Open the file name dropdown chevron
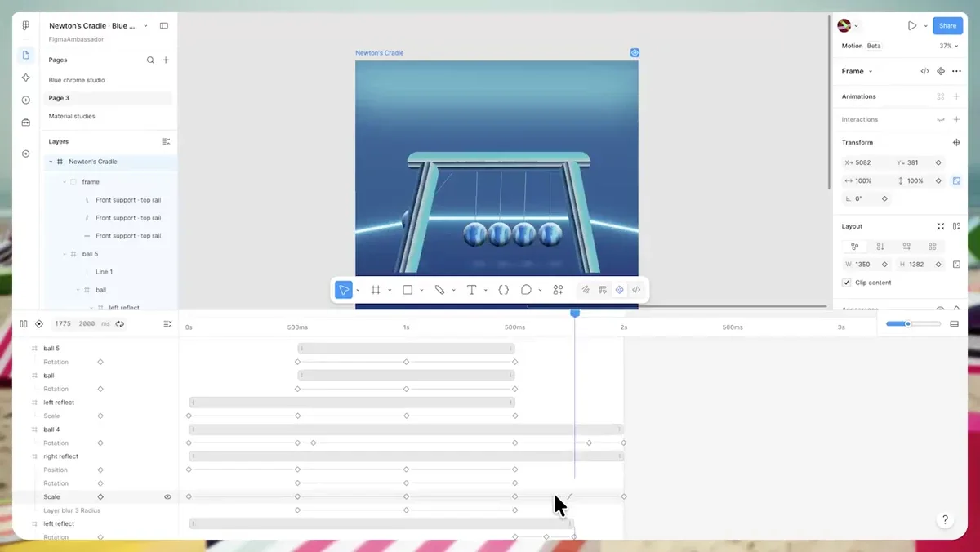This screenshot has width=980, height=552. point(145,26)
